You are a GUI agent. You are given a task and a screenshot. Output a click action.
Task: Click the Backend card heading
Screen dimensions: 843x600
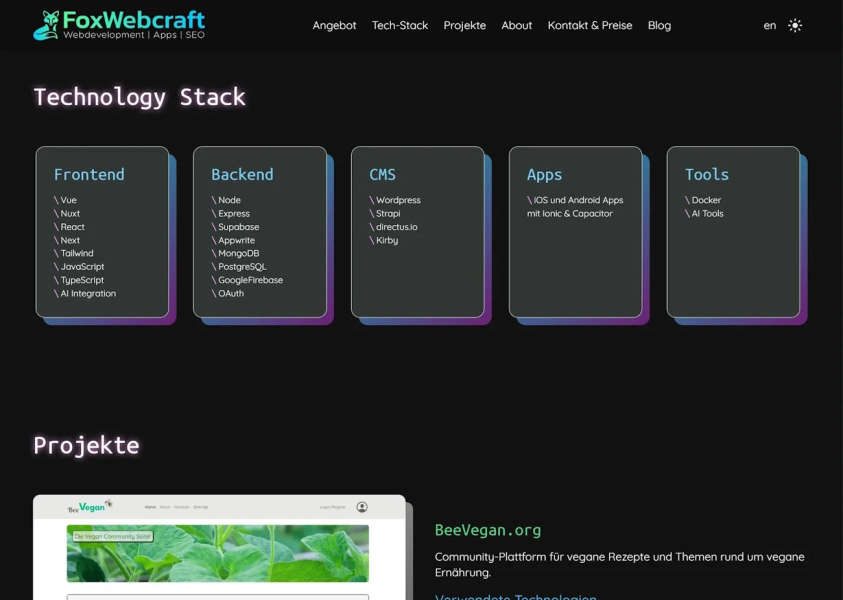(242, 174)
